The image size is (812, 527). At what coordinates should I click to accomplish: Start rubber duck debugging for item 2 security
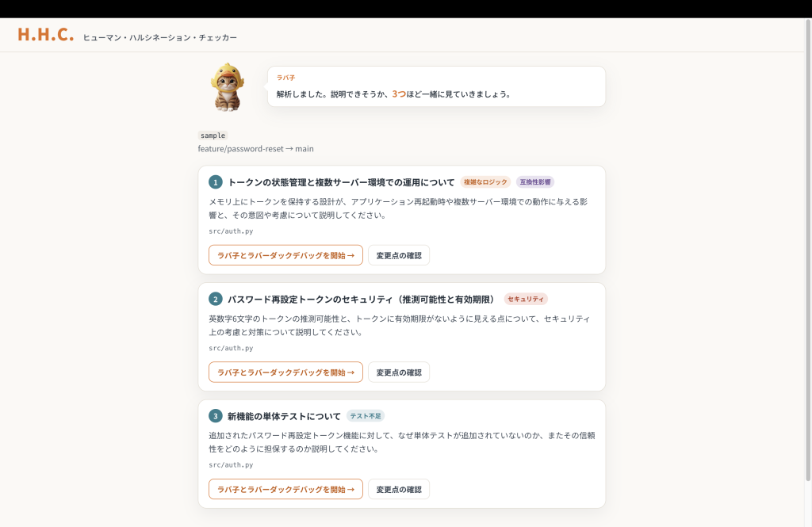pyautogui.click(x=285, y=372)
